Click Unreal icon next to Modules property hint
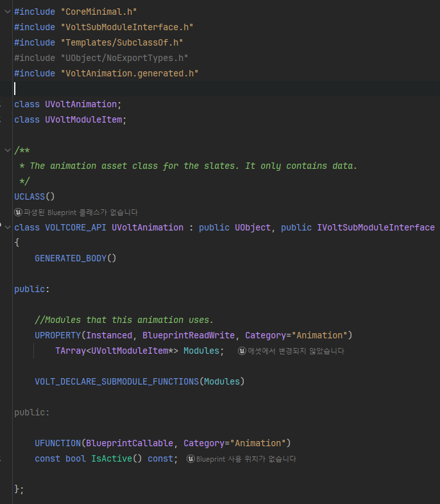 pos(242,351)
